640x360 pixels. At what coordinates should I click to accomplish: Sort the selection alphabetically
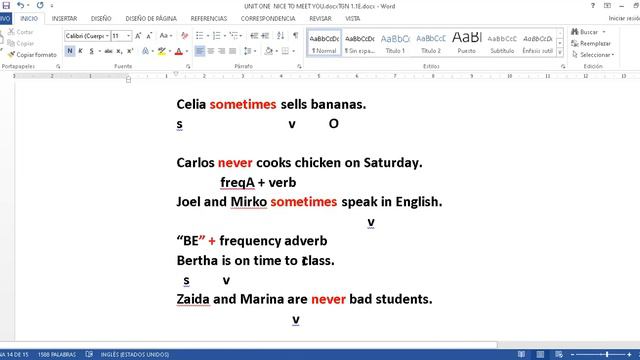[x=280, y=36]
